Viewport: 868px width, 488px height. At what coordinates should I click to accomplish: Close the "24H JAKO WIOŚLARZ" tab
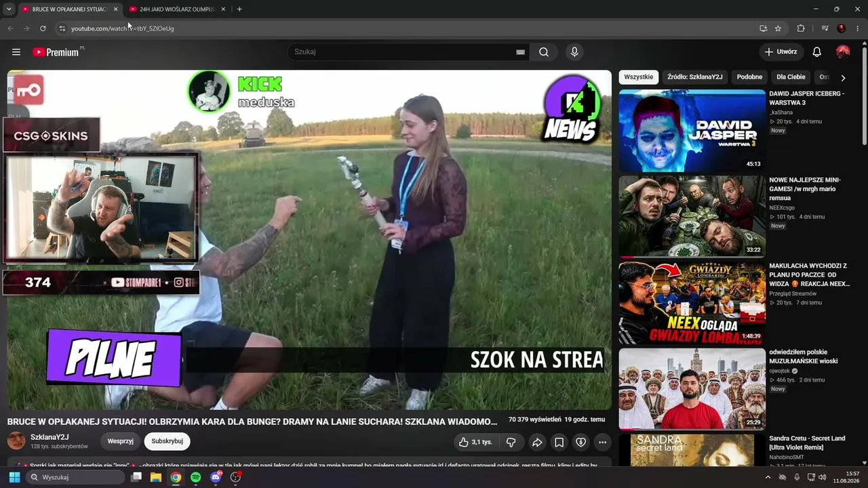click(223, 9)
